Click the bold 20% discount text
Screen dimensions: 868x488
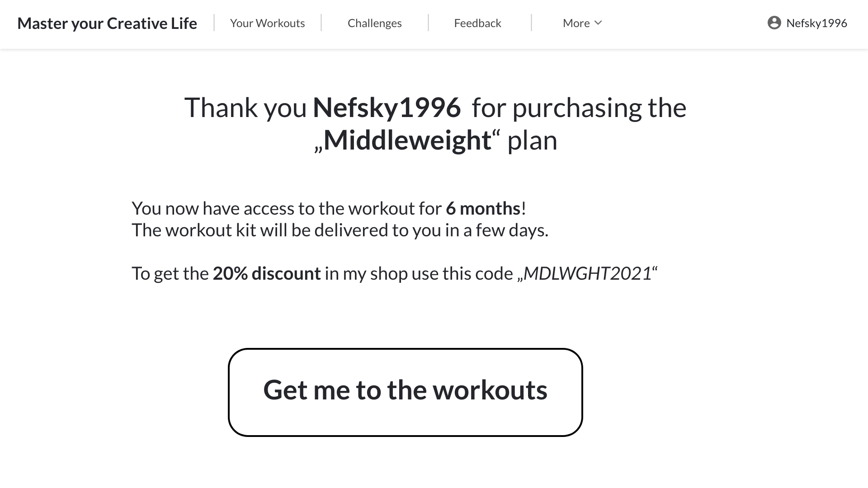point(267,273)
